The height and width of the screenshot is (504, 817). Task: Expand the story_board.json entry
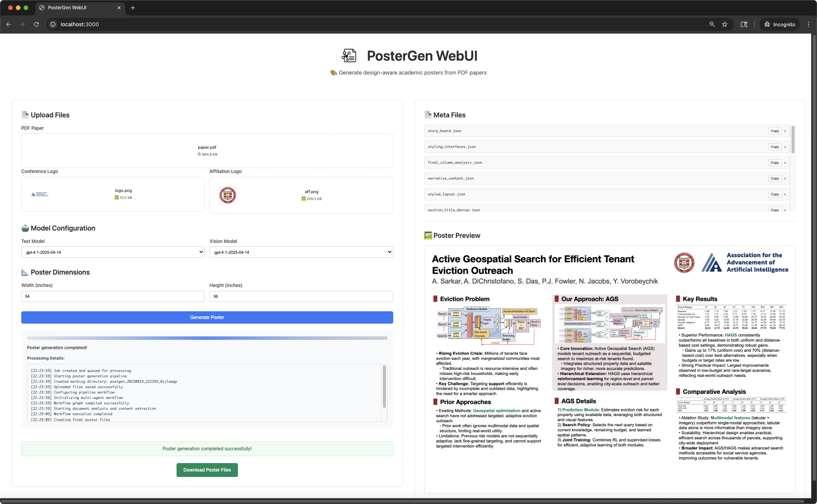click(785, 131)
